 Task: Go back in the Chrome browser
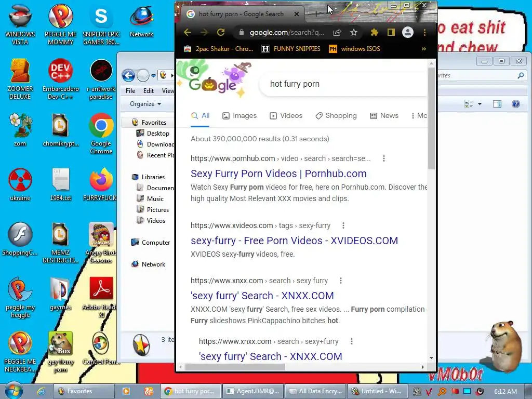[188, 32]
